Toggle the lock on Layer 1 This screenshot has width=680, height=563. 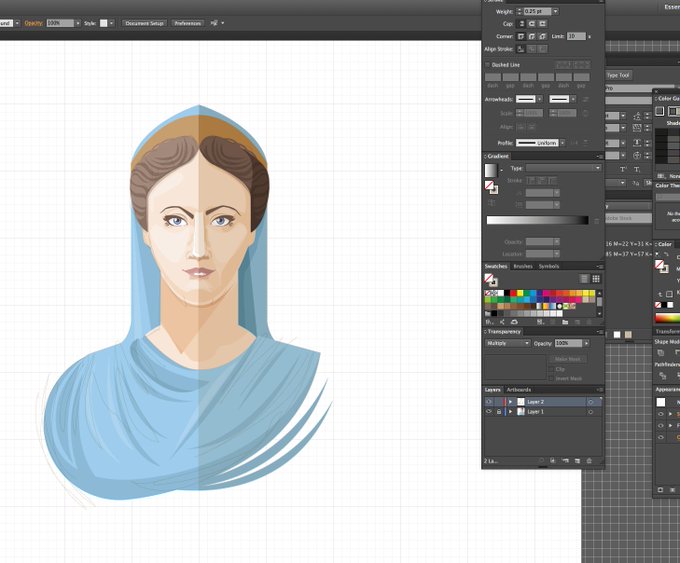[499, 412]
